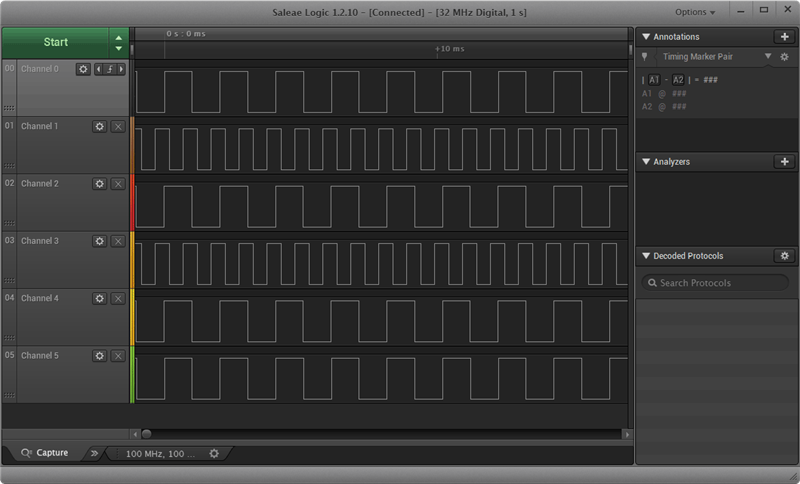This screenshot has height=484, width=800.
Task: Open gear on the 100 MHz tab
Action: pyautogui.click(x=213, y=453)
